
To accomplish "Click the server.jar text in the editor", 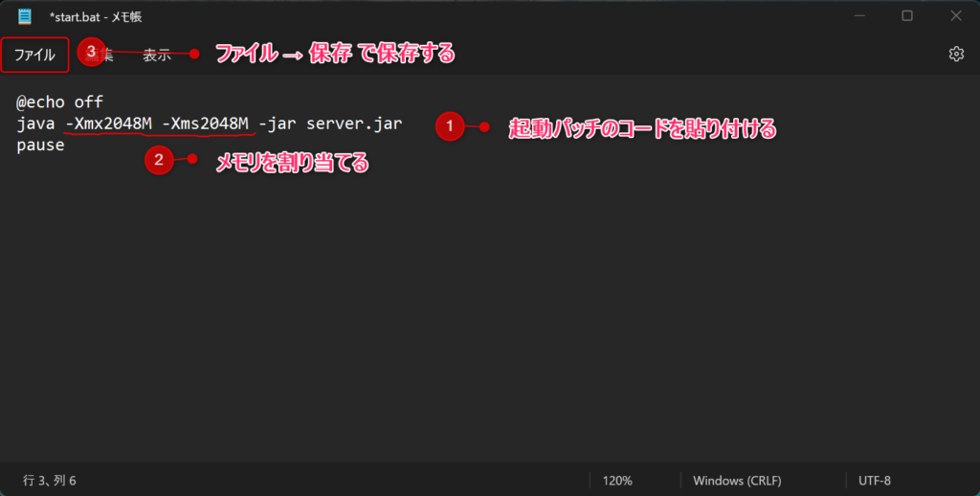I will tap(354, 124).
